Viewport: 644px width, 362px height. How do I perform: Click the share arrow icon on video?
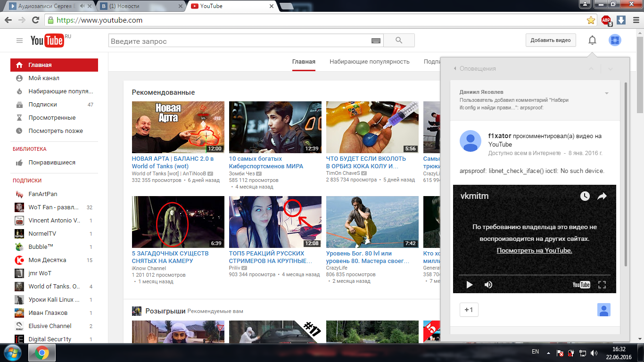(x=602, y=197)
